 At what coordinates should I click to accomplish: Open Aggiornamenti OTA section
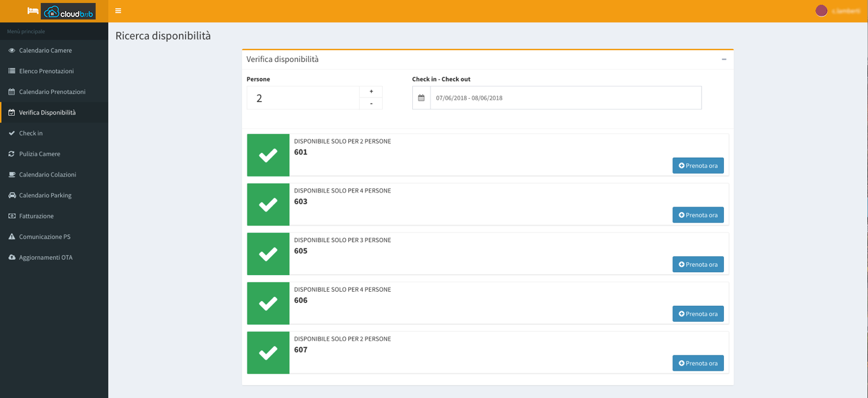pos(54,257)
